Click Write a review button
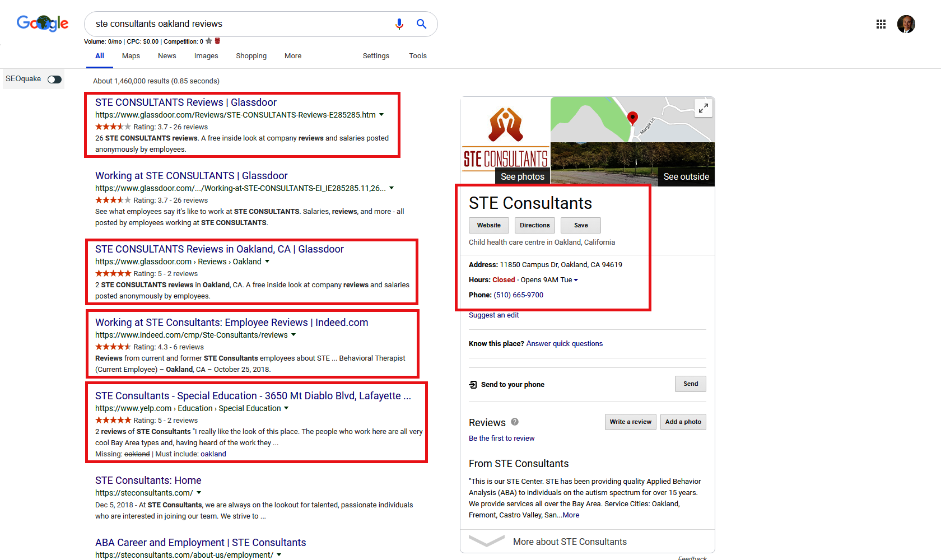This screenshot has width=941, height=560. 631,422
